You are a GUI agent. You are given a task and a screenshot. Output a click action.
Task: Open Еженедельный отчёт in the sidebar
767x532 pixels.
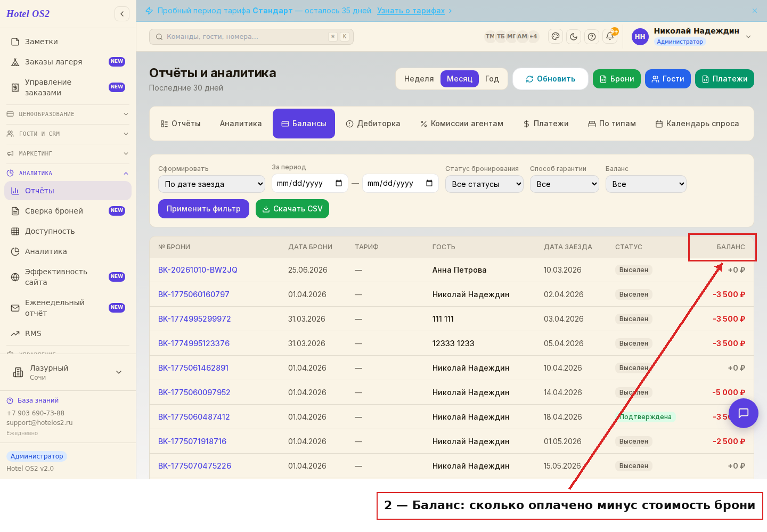tap(68, 308)
